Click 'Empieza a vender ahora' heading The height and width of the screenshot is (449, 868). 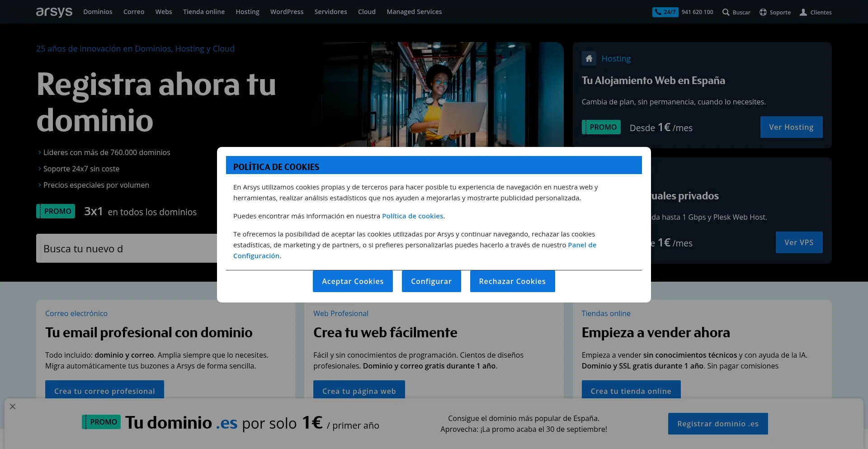(x=656, y=333)
